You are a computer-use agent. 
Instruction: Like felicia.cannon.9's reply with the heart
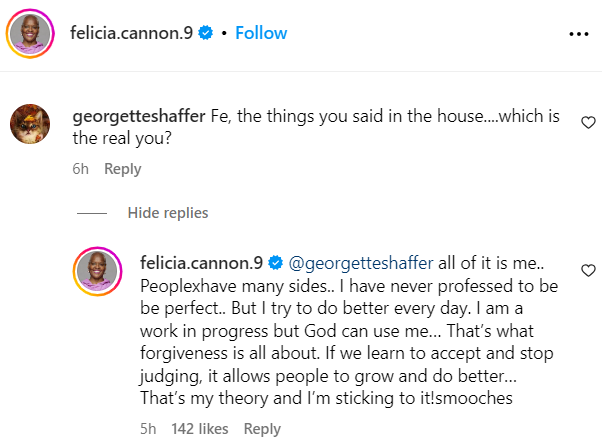tap(588, 271)
